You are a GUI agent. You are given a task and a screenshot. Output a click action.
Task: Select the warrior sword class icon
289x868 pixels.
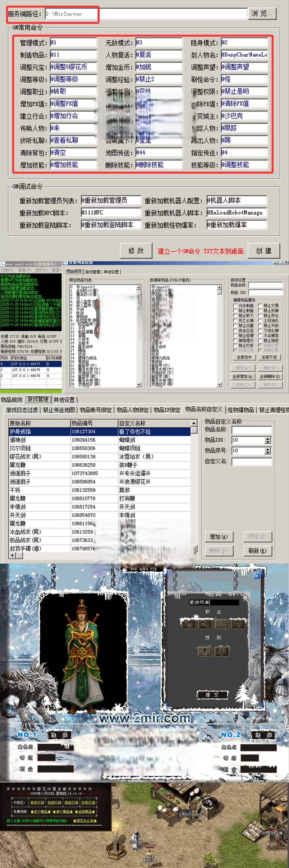[188, 624]
